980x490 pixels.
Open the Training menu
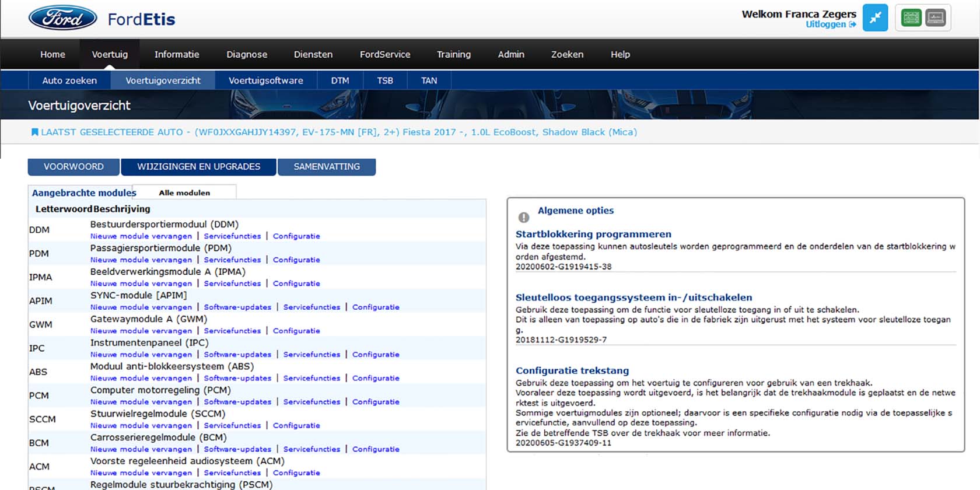pos(454,54)
